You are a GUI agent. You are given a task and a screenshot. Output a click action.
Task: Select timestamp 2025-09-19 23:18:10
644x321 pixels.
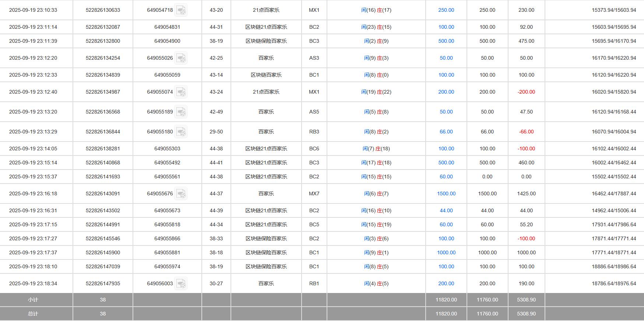tap(33, 266)
